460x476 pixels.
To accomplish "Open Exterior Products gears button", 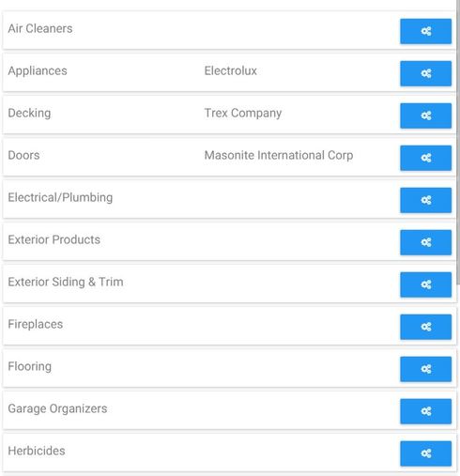I will [x=425, y=242].
